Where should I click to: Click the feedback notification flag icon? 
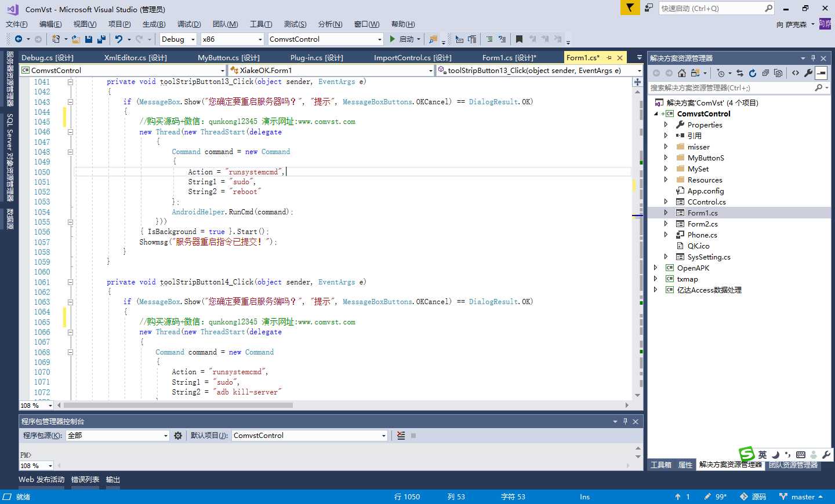coord(629,8)
